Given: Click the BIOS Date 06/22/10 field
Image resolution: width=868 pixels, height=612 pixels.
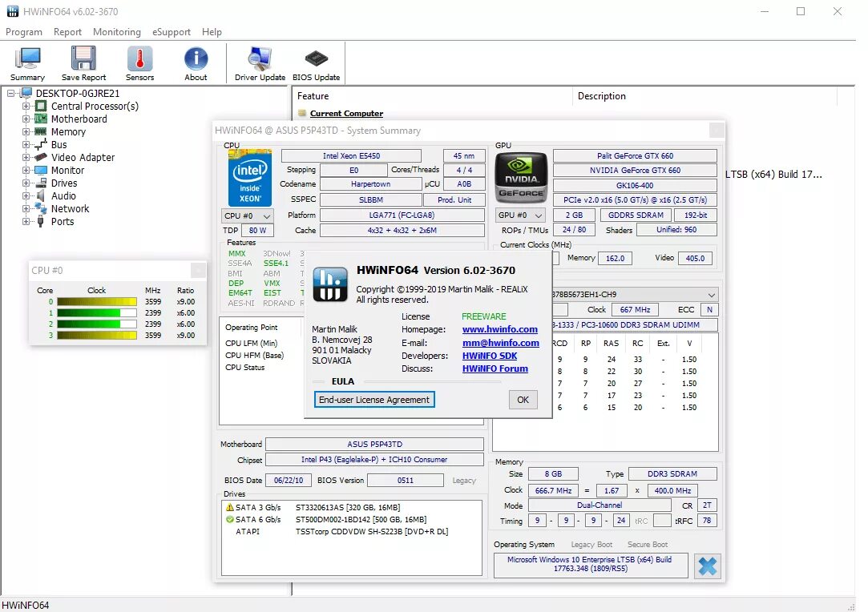Looking at the screenshot, I should (289, 481).
